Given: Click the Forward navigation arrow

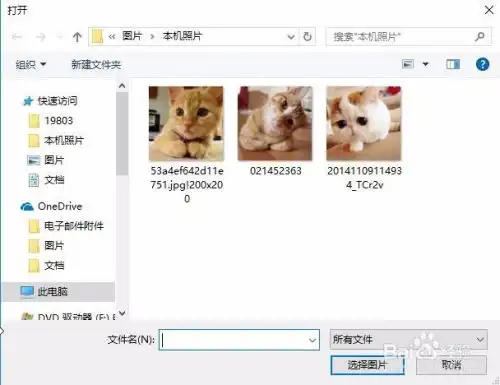Looking at the screenshot, I should [x=41, y=37].
